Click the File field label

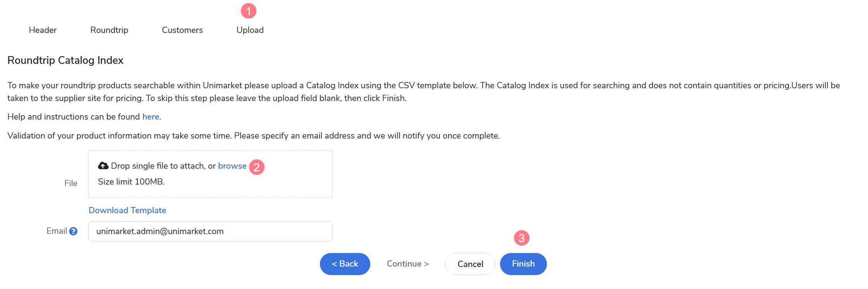(x=71, y=183)
